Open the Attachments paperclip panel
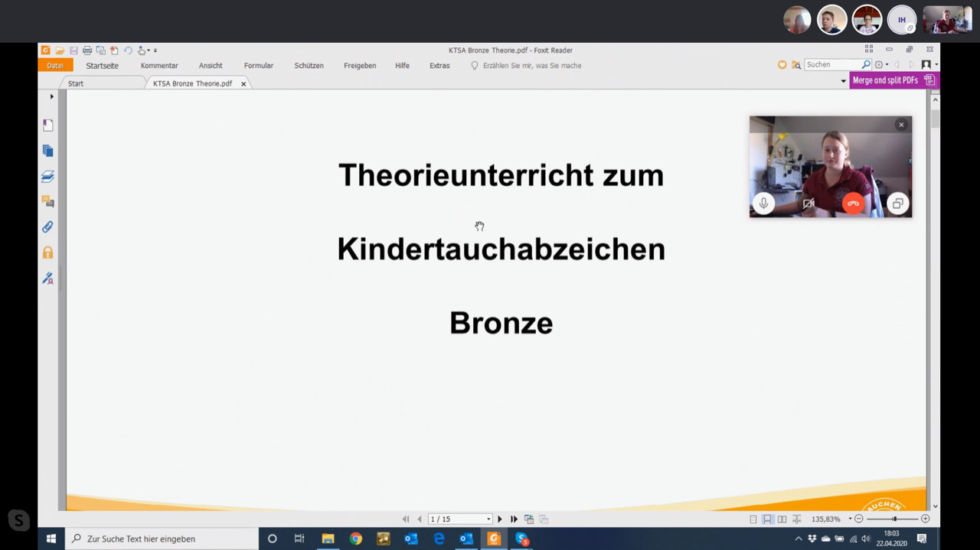980x550 pixels. pyautogui.click(x=47, y=227)
